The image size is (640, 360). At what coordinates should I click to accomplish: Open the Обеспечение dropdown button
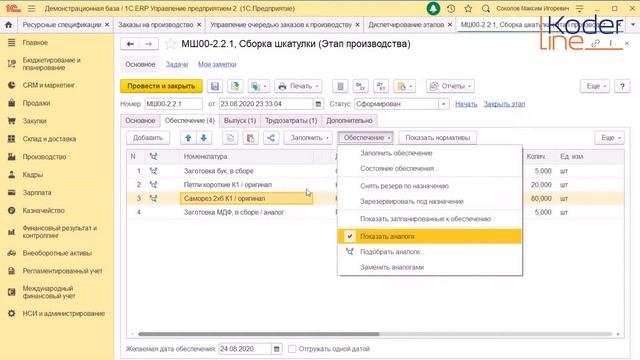click(x=366, y=138)
